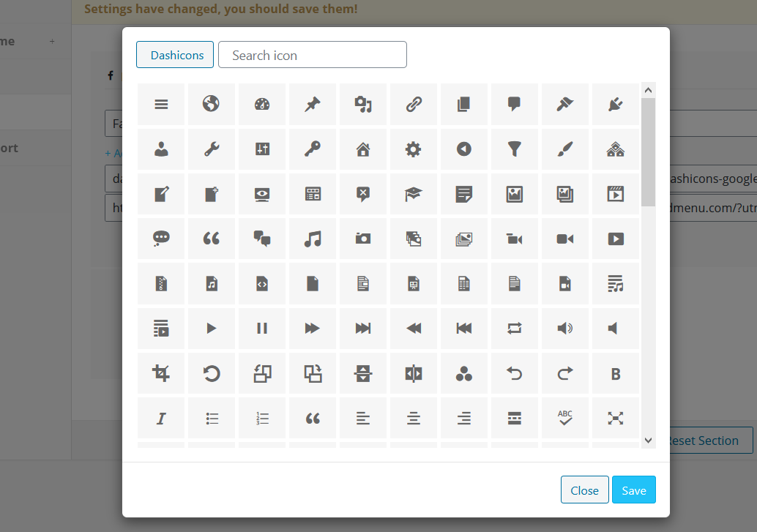Click the Close button in dialog
Image resolution: width=757 pixels, height=532 pixels.
(x=584, y=490)
